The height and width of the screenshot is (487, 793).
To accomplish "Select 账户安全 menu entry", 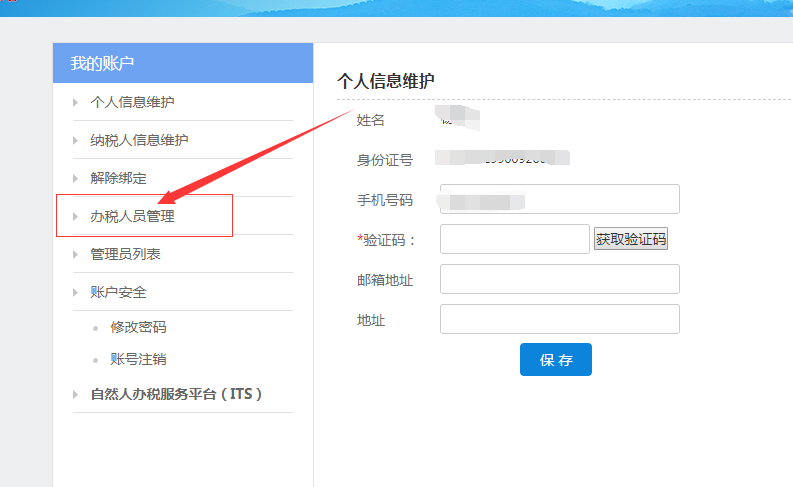I will coord(118,292).
